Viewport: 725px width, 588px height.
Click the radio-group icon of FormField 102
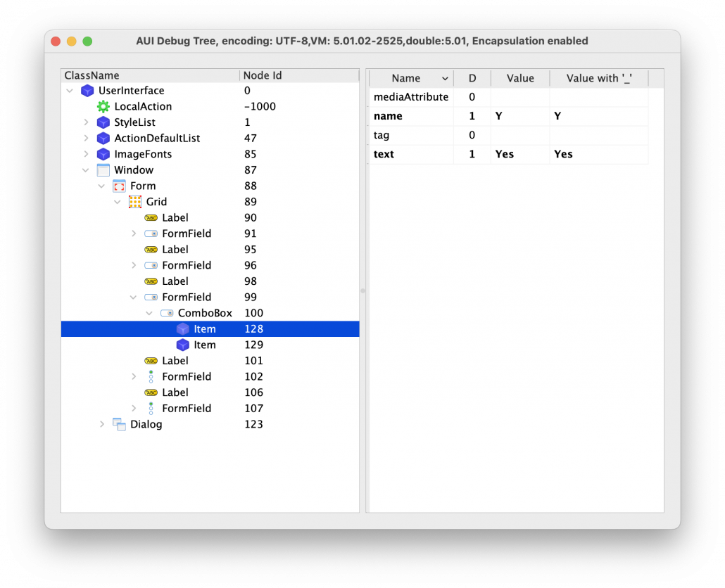[x=151, y=377]
